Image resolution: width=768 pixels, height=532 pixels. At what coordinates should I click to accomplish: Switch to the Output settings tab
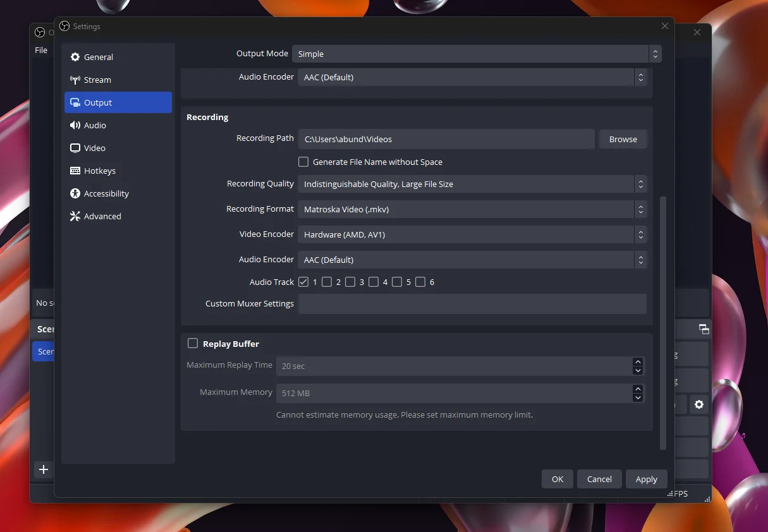[118, 102]
